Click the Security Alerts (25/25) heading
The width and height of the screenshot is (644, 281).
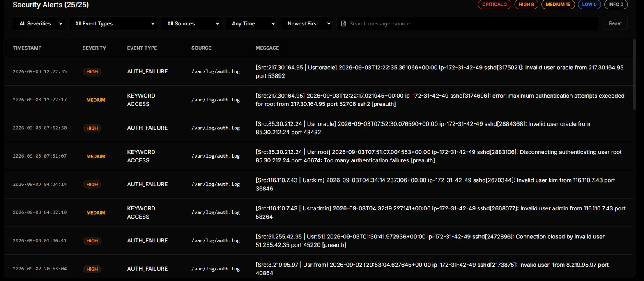(x=51, y=5)
